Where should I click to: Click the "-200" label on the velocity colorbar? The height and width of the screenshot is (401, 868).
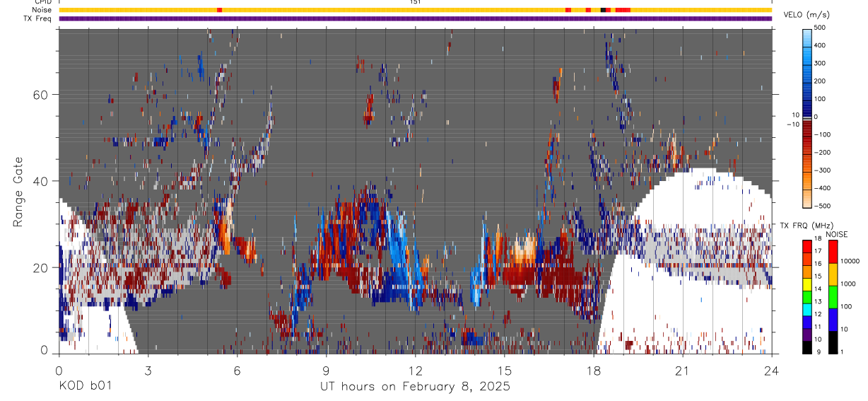[x=823, y=152]
